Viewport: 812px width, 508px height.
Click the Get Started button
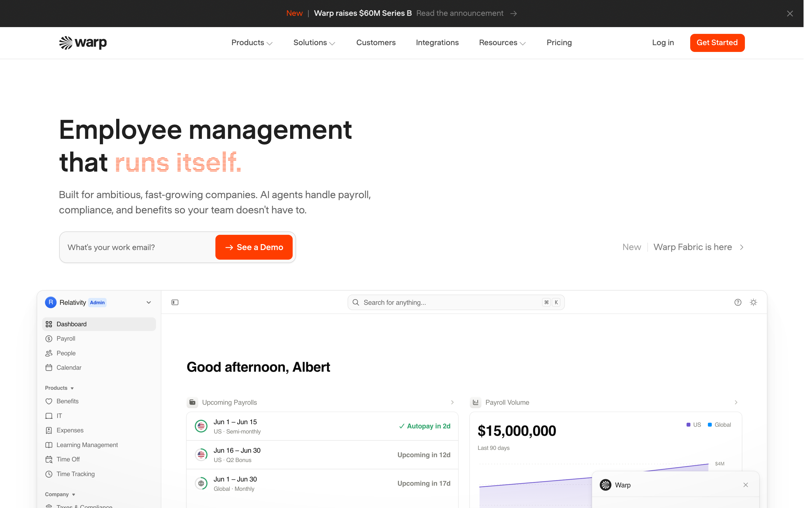(717, 43)
